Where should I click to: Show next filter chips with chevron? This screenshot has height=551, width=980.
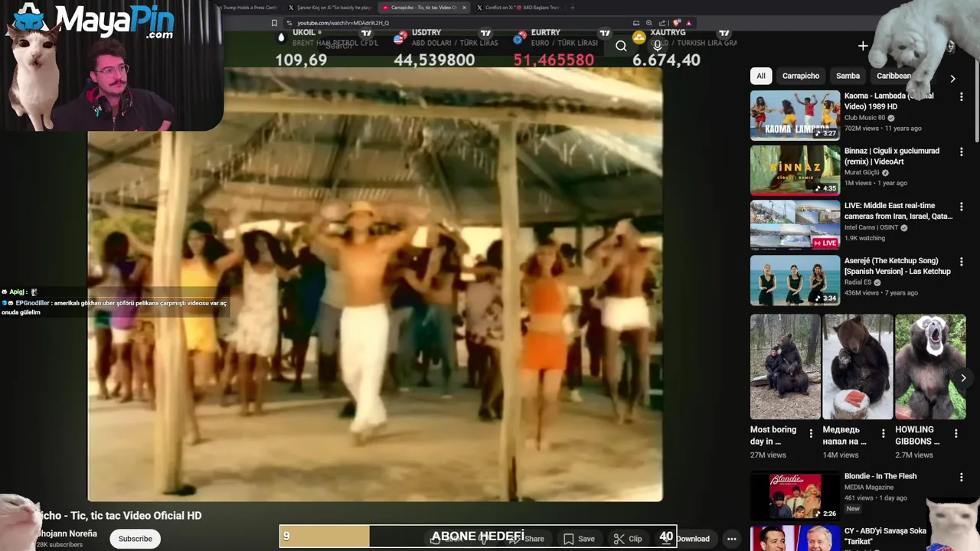pyautogui.click(x=952, y=78)
